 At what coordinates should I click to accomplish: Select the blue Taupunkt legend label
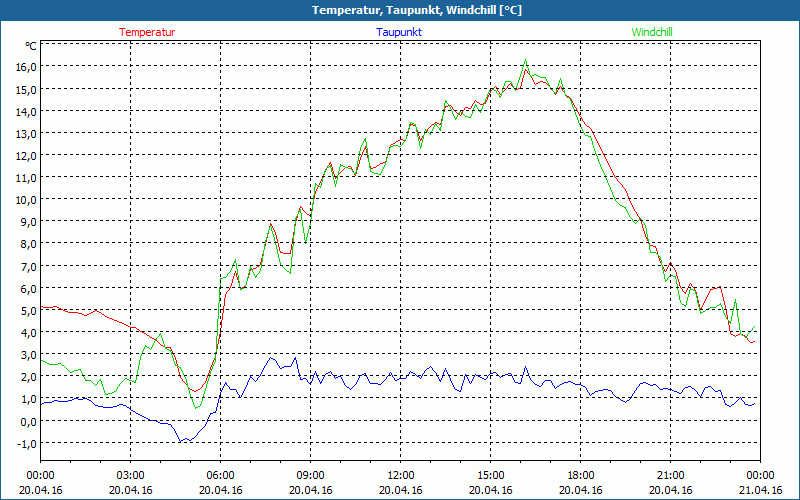tap(399, 32)
